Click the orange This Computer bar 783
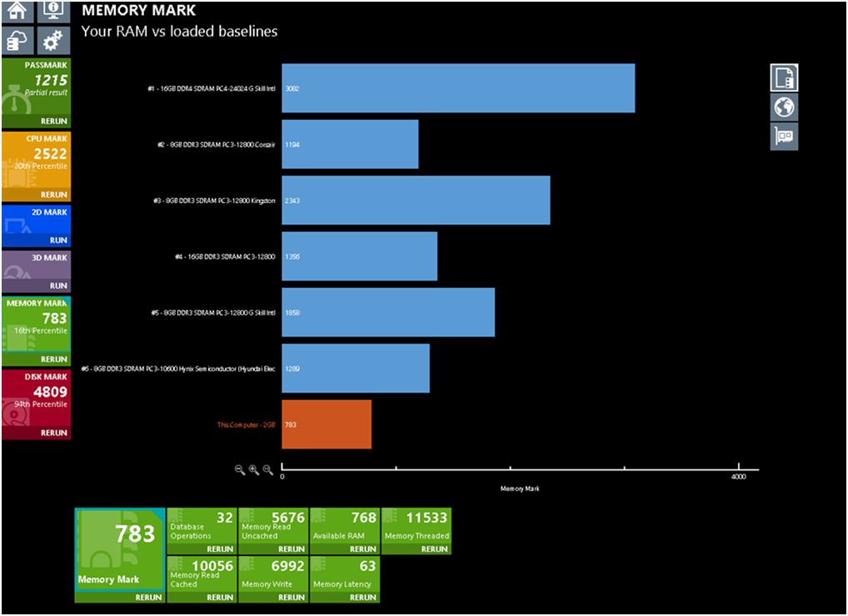This screenshot has width=848, height=616. point(326,425)
